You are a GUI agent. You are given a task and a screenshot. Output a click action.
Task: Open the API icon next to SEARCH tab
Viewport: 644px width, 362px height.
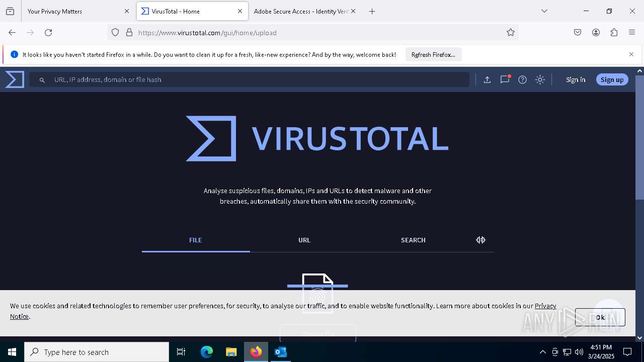pos(480,240)
